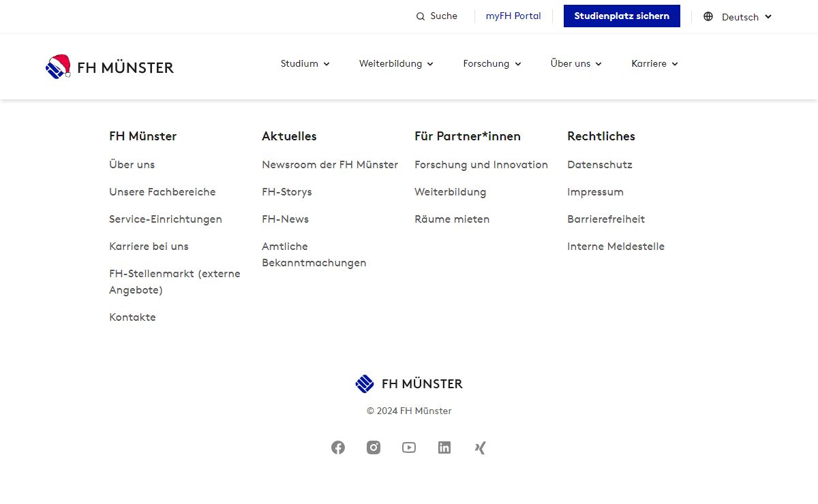This screenshot has height=504, width=818.
Task: Open the Deutsch language dropdown
Action: [x=738, y=17]
